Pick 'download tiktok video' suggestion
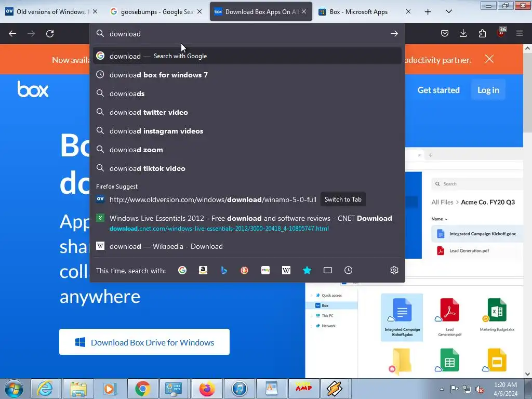Image resolution: width=532 pixels, height=399 pixels. [247, 168]
